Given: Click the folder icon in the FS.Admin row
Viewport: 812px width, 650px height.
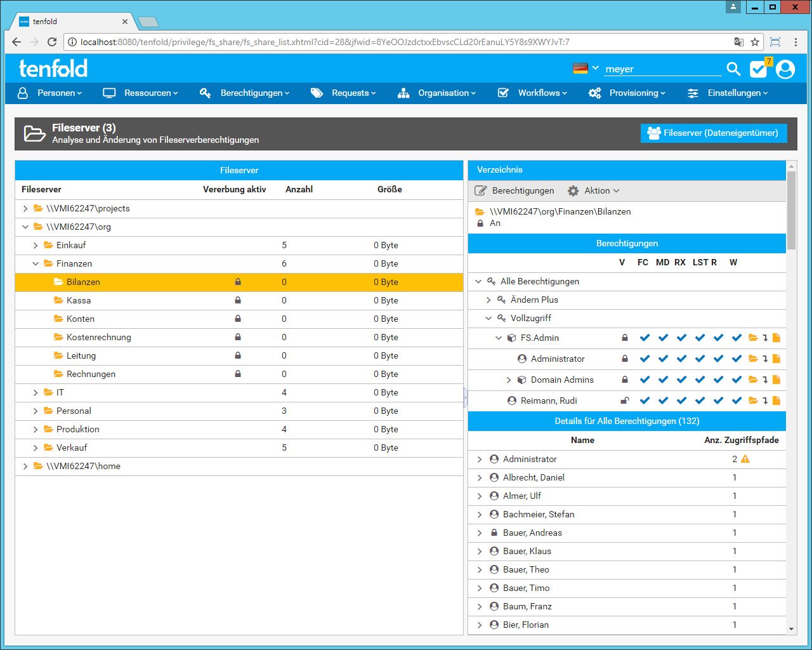Looking at the screenshot, I should pos(753,338).
